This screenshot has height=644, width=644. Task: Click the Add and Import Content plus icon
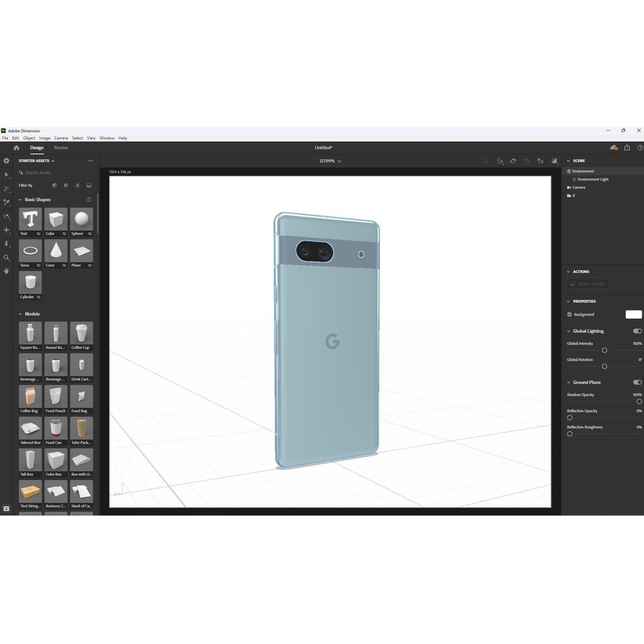[6, 160]
